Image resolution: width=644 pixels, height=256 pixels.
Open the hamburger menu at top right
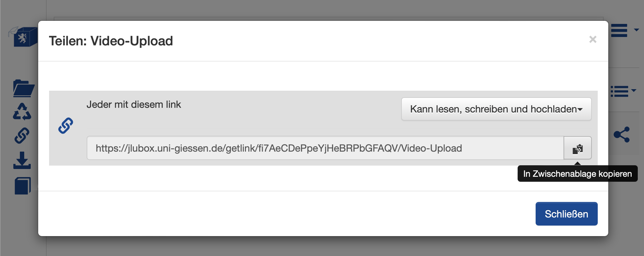tap(619, 30)
